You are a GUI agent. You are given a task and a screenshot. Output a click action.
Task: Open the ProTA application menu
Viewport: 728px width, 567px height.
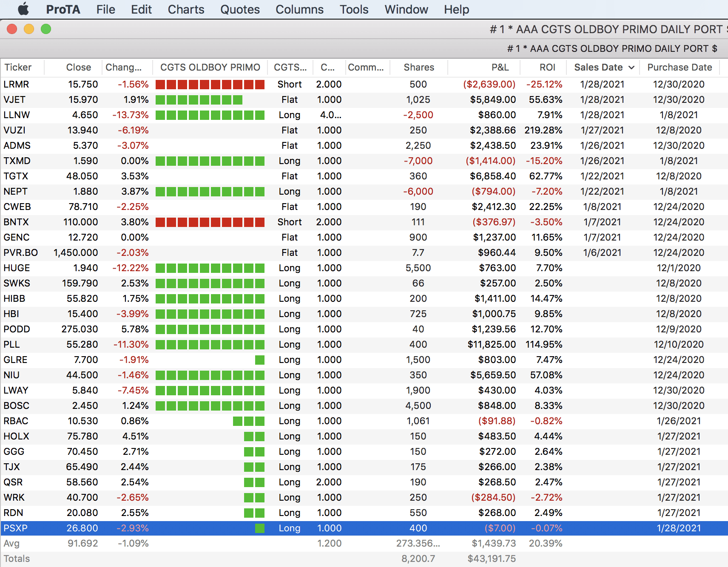63,9
